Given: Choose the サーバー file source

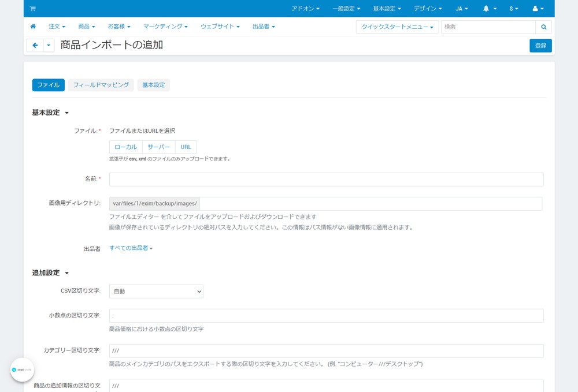Looking at the screenshot, I should 159,147.
